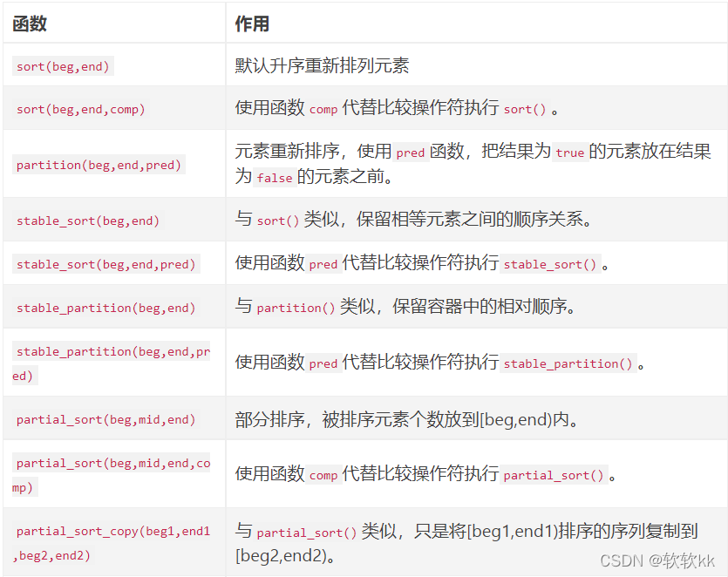Click inline code comp in the partial_sort row description
Screen dimensions: 728x577
tap(323, 475)
